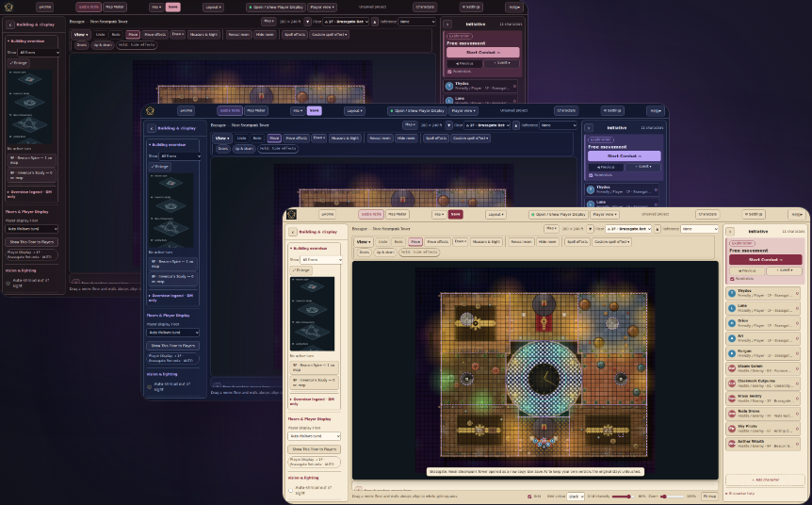Click the small marker icon on Steam Golem row
This screenshot has height=505, width=812.
coord(797,367)
